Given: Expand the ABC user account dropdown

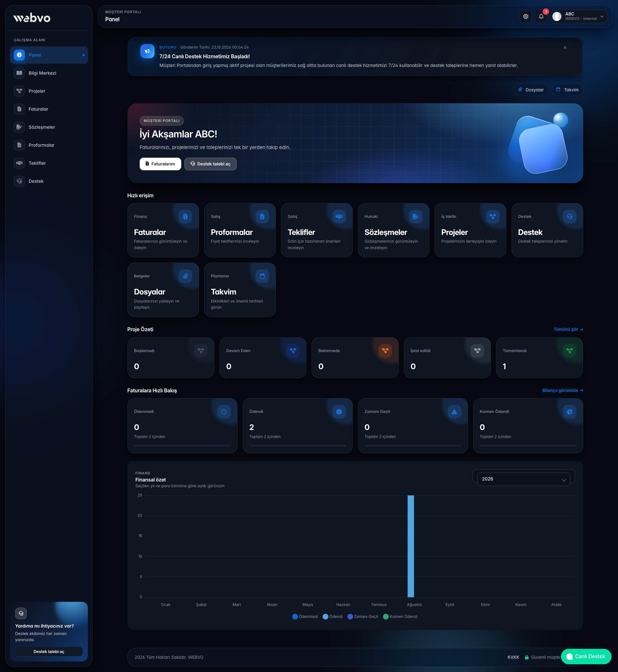Looking at the screenshot, I should point(579,16).
